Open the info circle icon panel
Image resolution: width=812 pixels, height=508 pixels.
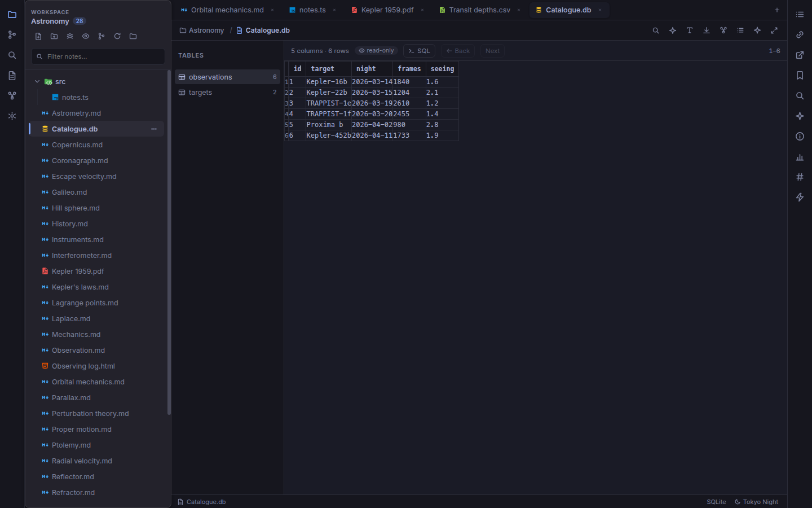[800, 137]
